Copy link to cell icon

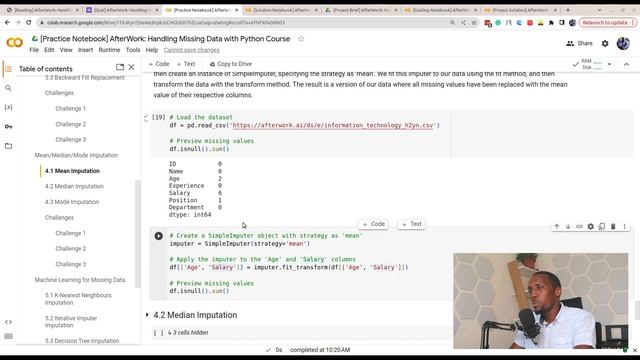579,226
